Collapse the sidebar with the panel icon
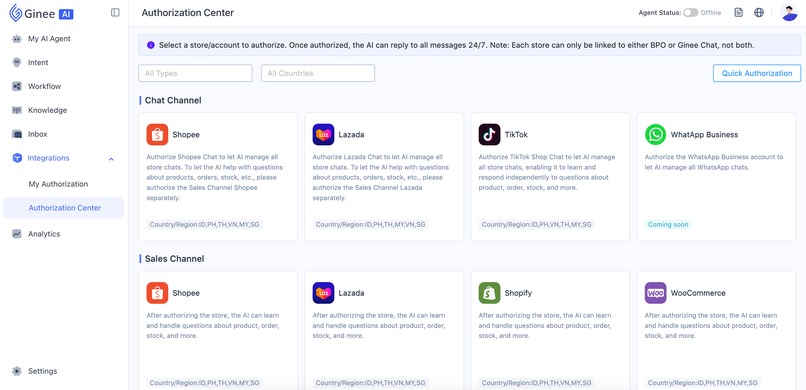 tap(115, 13)
